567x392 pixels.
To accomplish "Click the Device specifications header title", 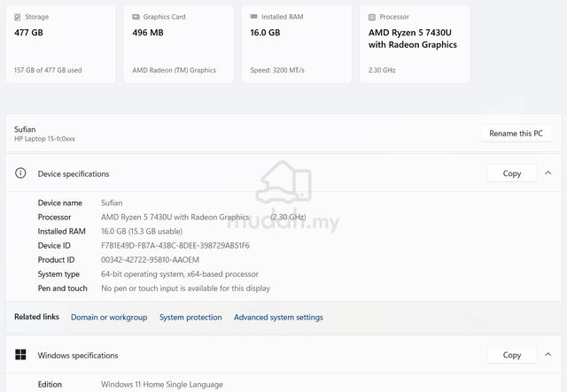I will pyautogui.click(x=74, y=173).
